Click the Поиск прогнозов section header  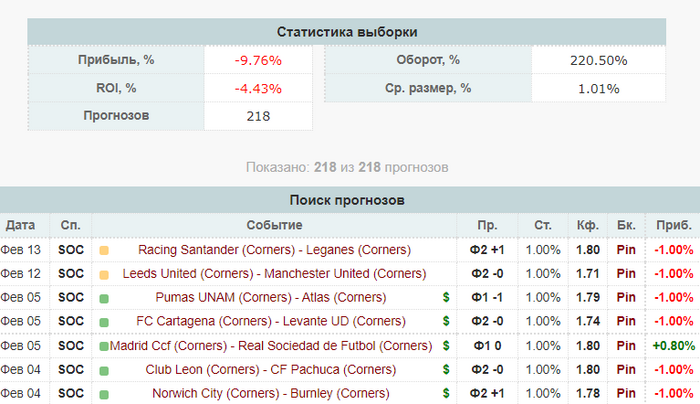point(347,200)
